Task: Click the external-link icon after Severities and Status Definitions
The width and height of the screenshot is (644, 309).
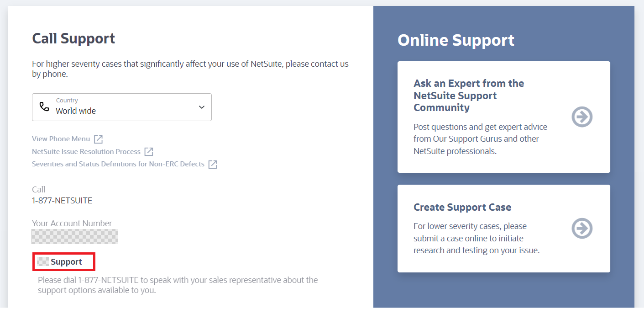Action: click(x=212, y=164)
